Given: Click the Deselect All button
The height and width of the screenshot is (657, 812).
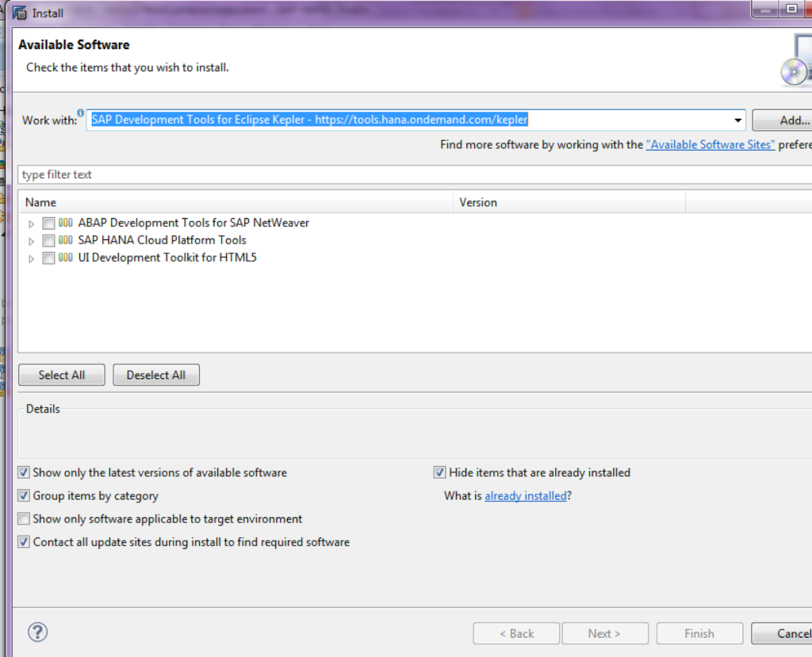Looking at the screenshot, I should pos(156,375).
